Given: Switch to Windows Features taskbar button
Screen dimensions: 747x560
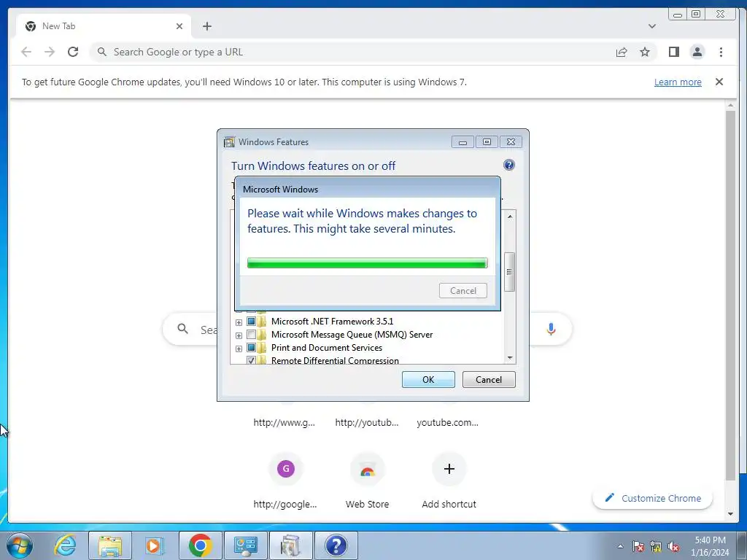Looking at the screenshot, I should pos(290,545).
